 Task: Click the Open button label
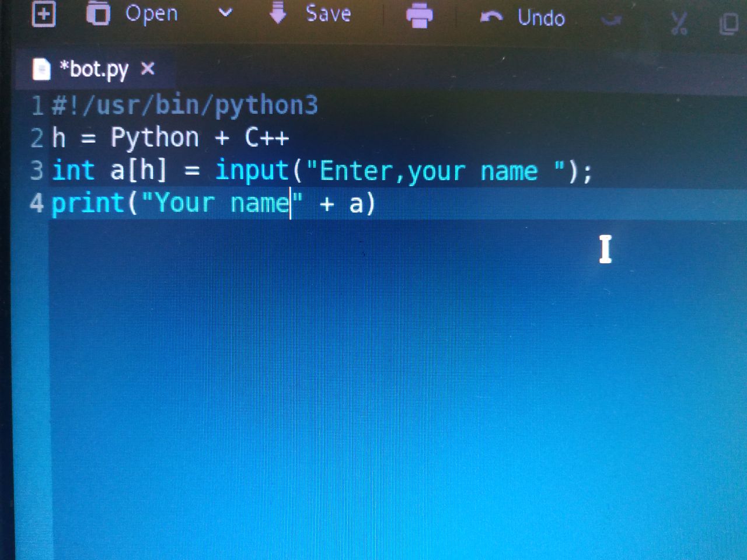(x=152, y=13)
